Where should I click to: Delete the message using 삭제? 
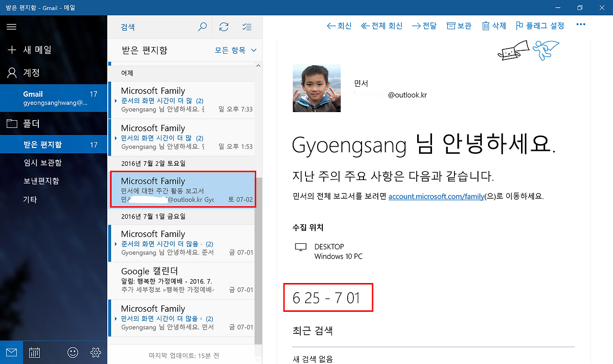494,25
